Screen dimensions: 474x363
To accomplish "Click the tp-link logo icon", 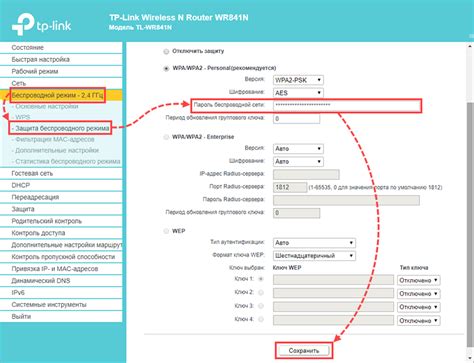I will coord(23,24).
